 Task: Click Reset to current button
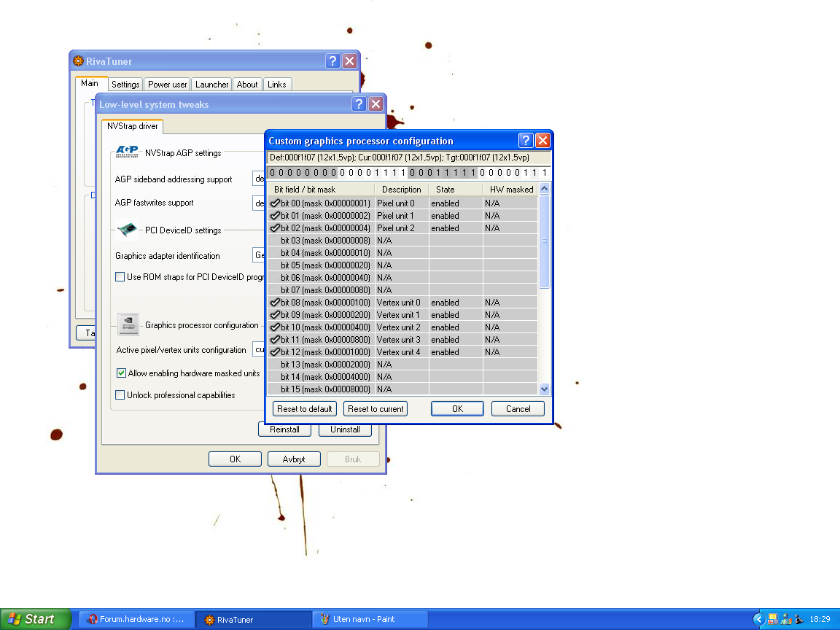click(x=376, y=409)
